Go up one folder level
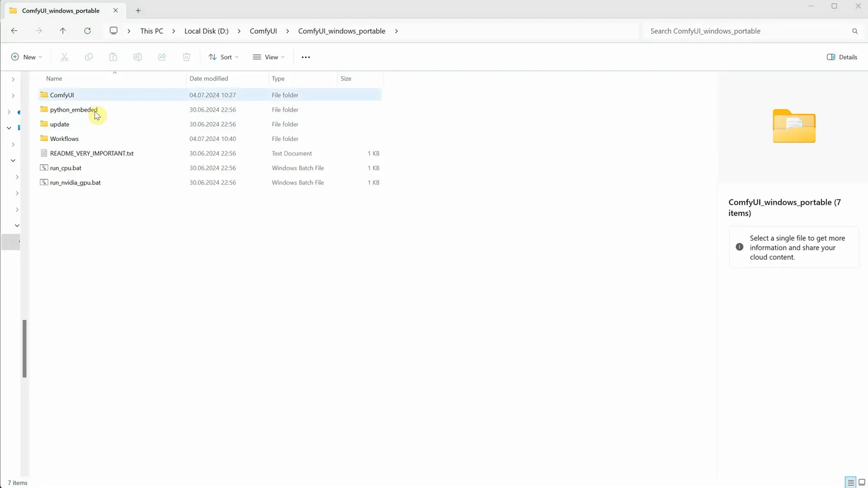Viewport: 868px width, 488px height. point(63,31)
